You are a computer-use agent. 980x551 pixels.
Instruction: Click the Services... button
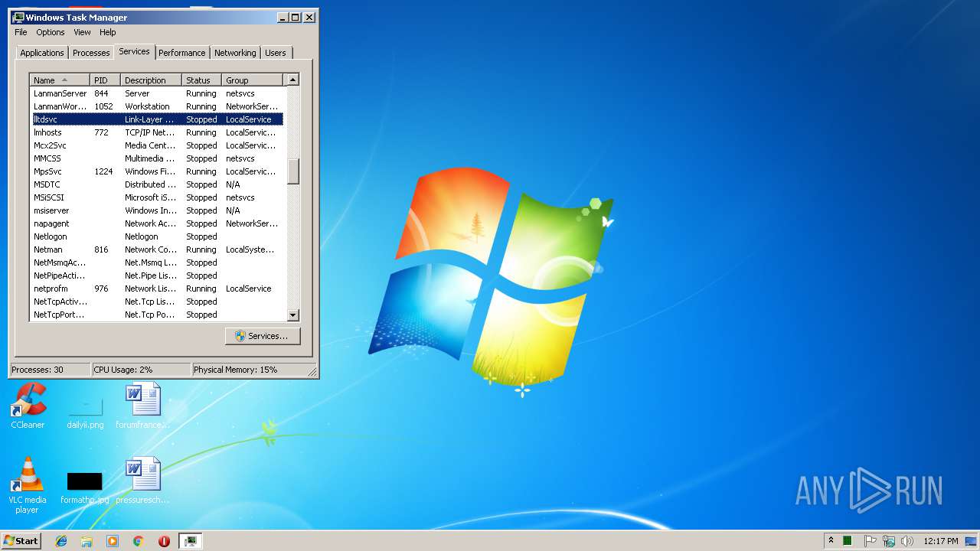(x=263, y=336)
